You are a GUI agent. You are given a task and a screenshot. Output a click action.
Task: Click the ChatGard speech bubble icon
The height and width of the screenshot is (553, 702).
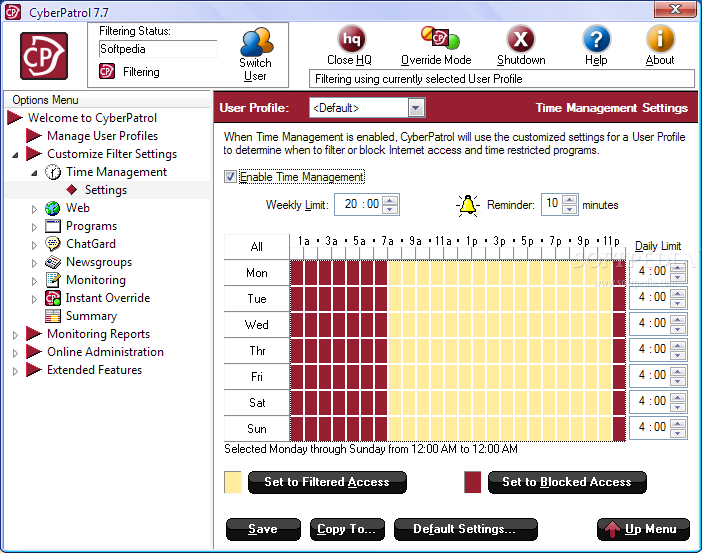point(52,244)
